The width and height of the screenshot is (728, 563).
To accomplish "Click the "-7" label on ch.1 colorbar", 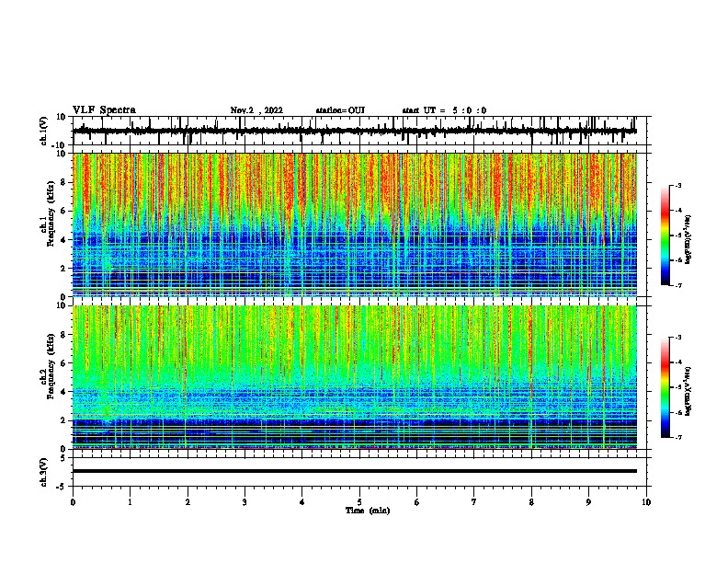I will 677,285.
